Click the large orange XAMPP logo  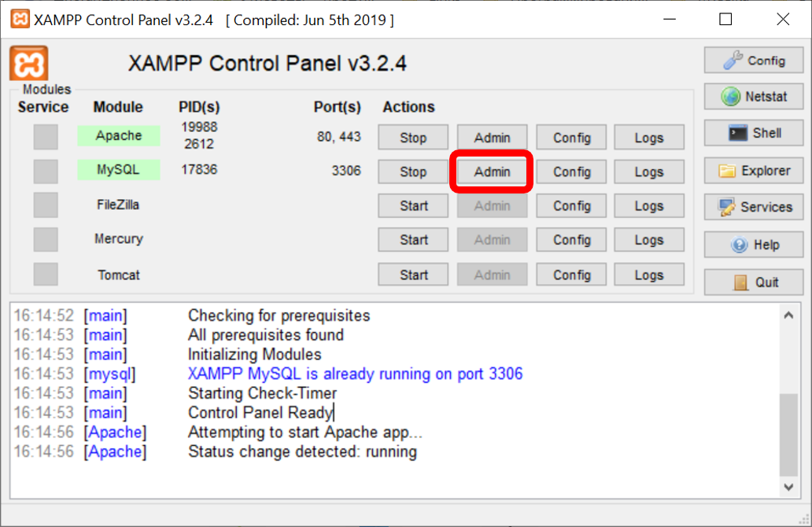coord(29,63)
